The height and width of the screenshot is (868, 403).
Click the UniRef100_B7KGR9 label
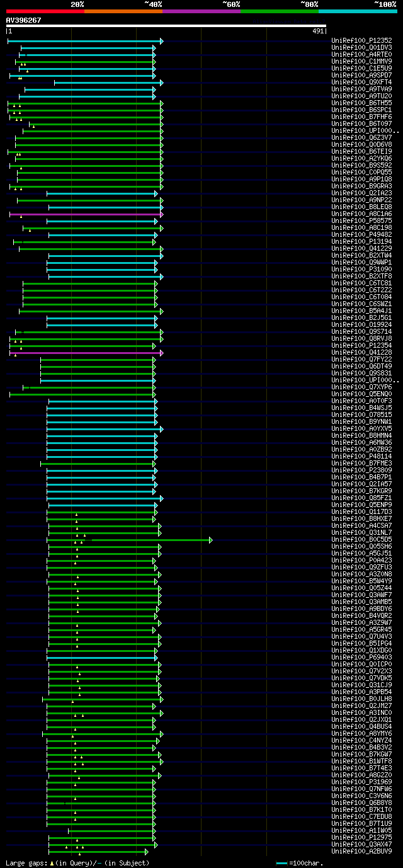tap(361, 491)
